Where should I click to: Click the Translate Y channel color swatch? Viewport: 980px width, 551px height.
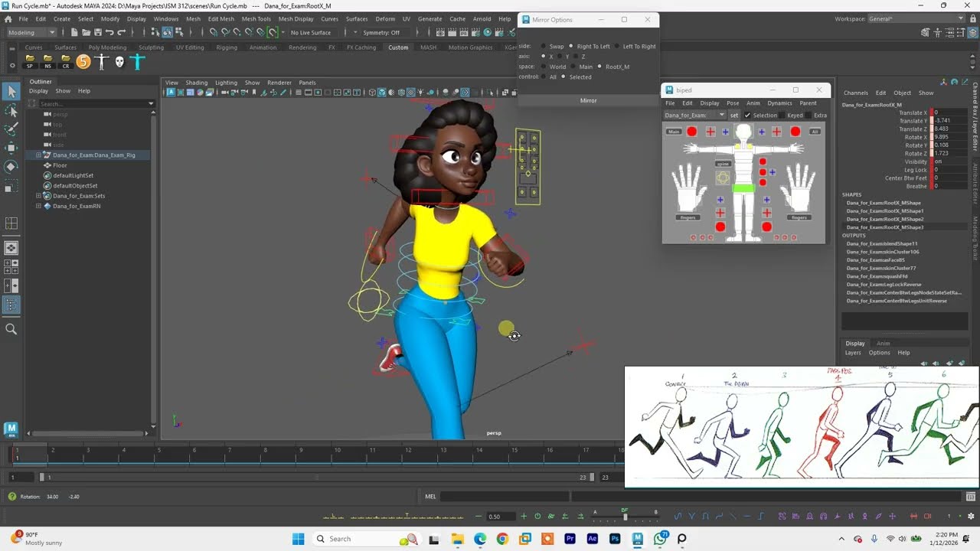(x=930, y=121)
